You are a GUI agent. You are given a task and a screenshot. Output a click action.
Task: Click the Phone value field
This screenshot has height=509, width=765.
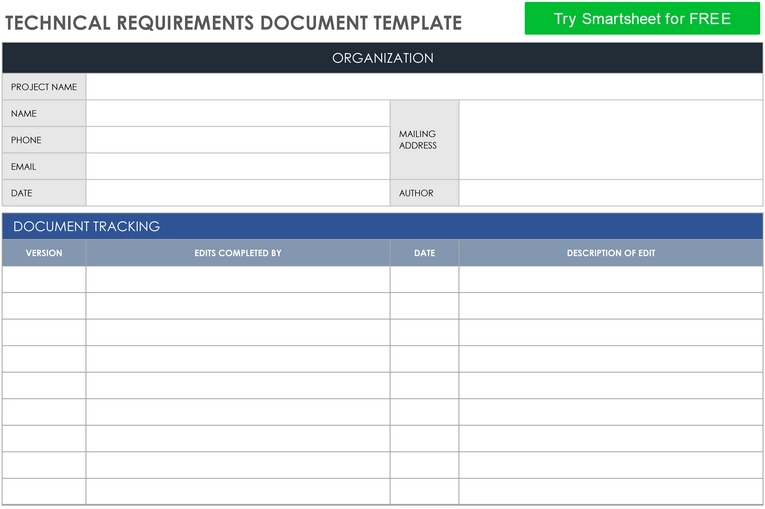coord(238,140)
